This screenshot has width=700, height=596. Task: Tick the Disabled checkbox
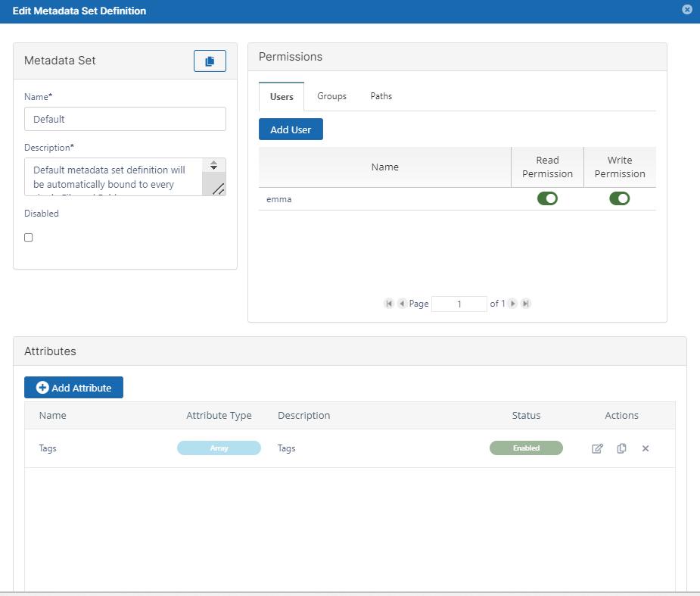(x=29, y=237)
